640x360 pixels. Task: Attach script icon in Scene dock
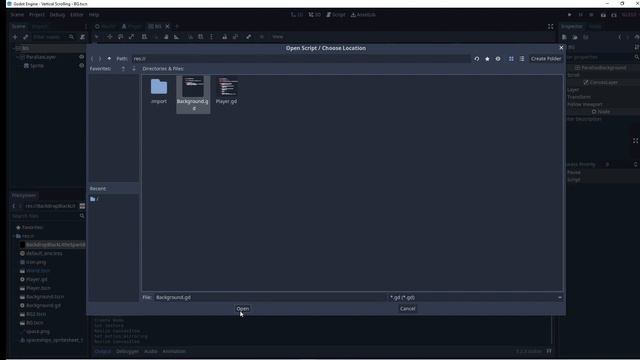[x=82, y=37]
